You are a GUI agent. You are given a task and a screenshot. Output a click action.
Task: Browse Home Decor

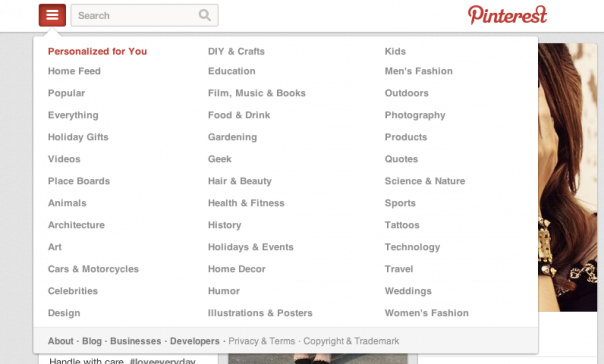coord(237,269)
